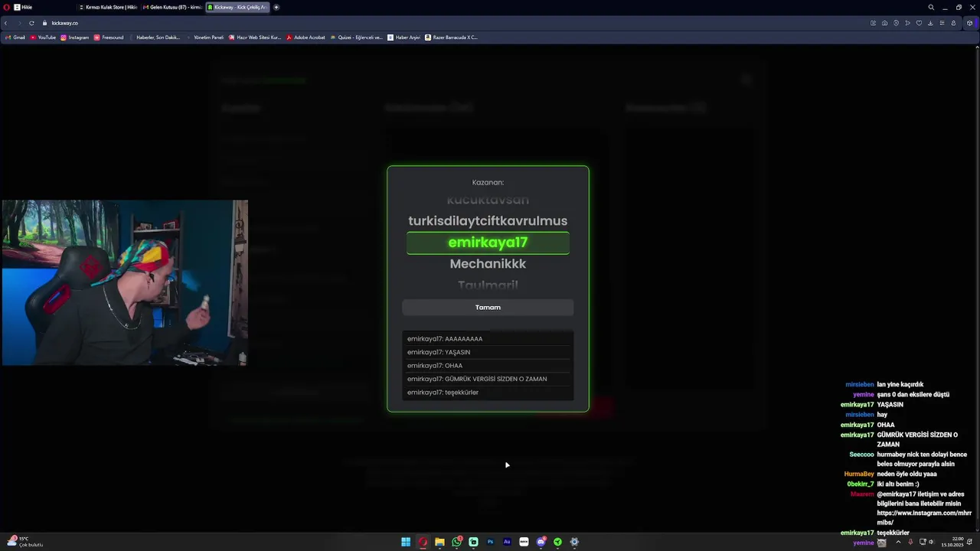Viewport: 980px width, 551px height.
Task: Open the Haber Arşivi bookmark
Action: (404, 37)
